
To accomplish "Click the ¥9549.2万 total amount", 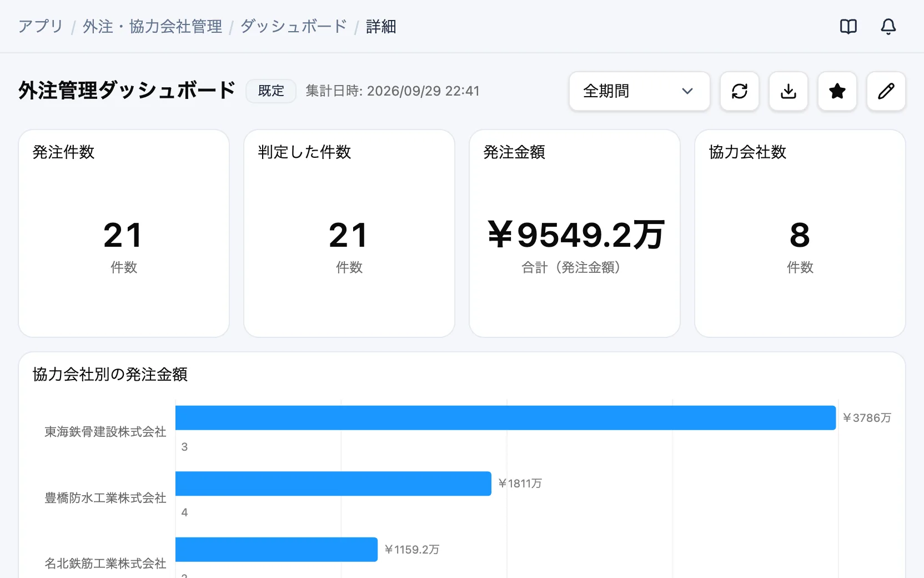I will click(576, 235).
